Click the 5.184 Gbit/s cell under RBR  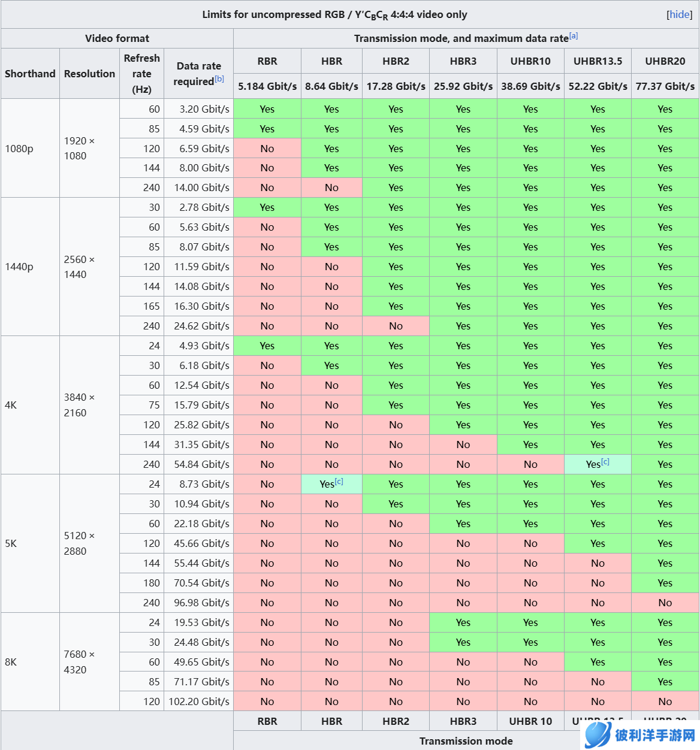[267, 86]
